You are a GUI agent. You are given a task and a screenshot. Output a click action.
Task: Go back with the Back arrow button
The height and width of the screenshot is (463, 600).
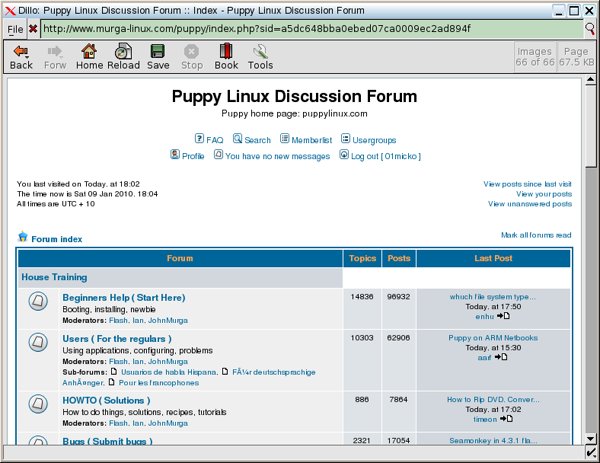(21, 57)
